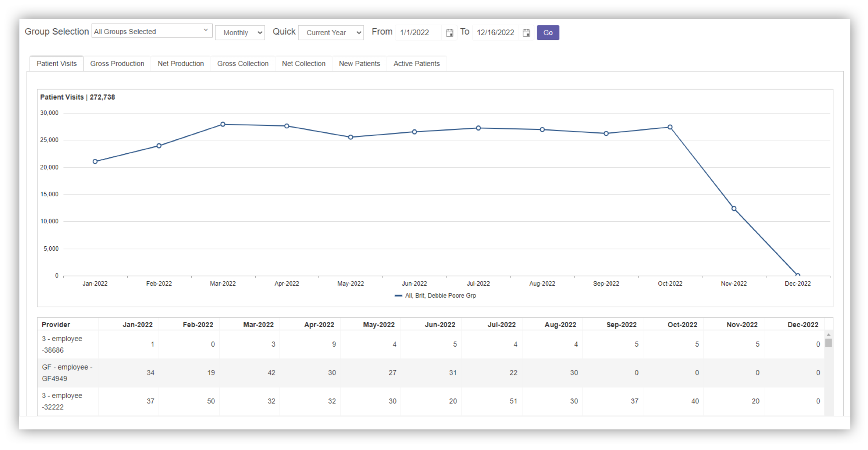The height and width of the screenshot is (450, 868).
Task: Click the Patient Visits | 272,738 chart title
Action: 78,97
